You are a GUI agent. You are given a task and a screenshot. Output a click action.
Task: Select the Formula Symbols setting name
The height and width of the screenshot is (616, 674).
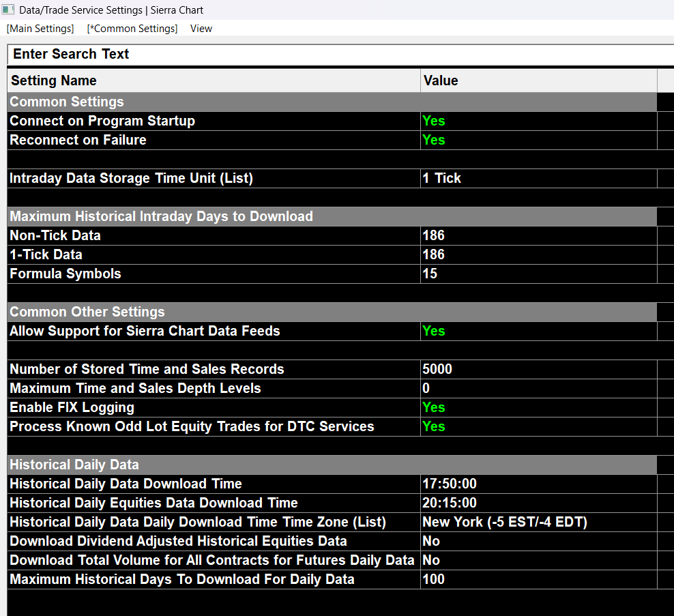(214, 274)
